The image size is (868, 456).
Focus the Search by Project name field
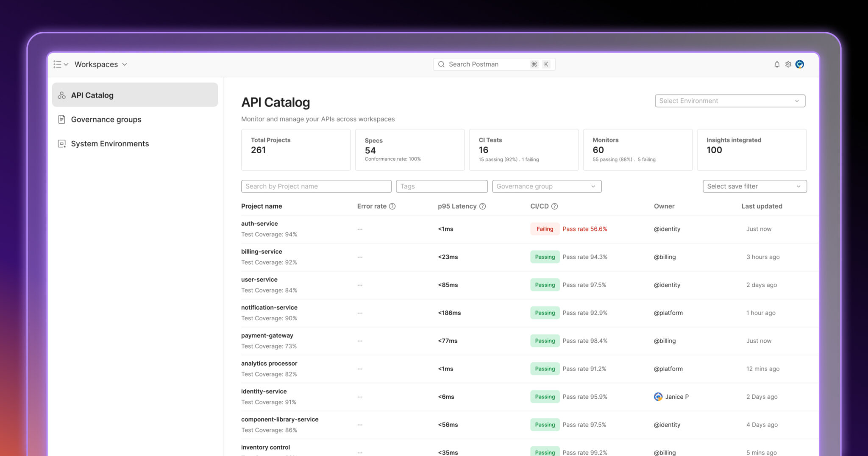click(316, 186)
